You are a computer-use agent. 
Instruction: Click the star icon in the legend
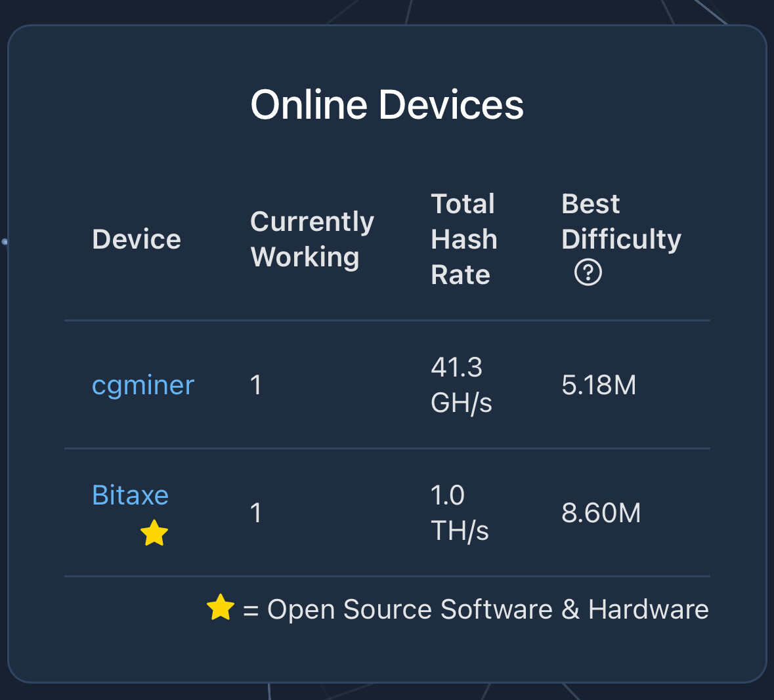[221, 607]
